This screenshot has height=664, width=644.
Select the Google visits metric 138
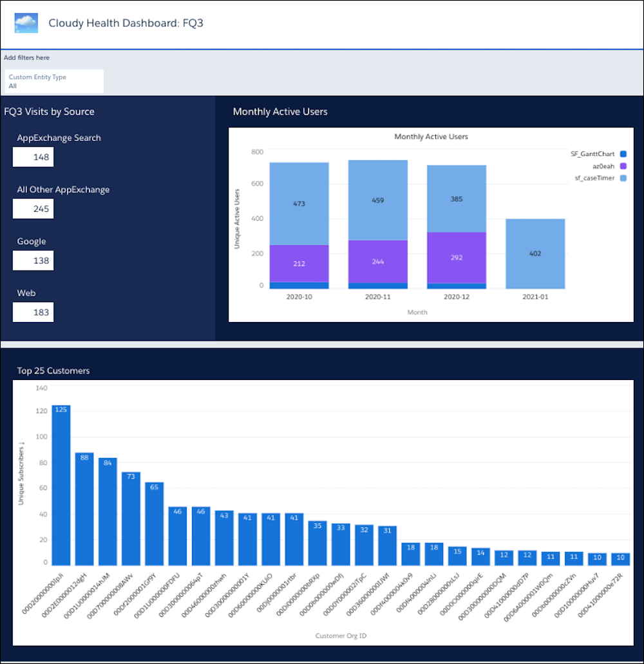click(x=33, y=260)
